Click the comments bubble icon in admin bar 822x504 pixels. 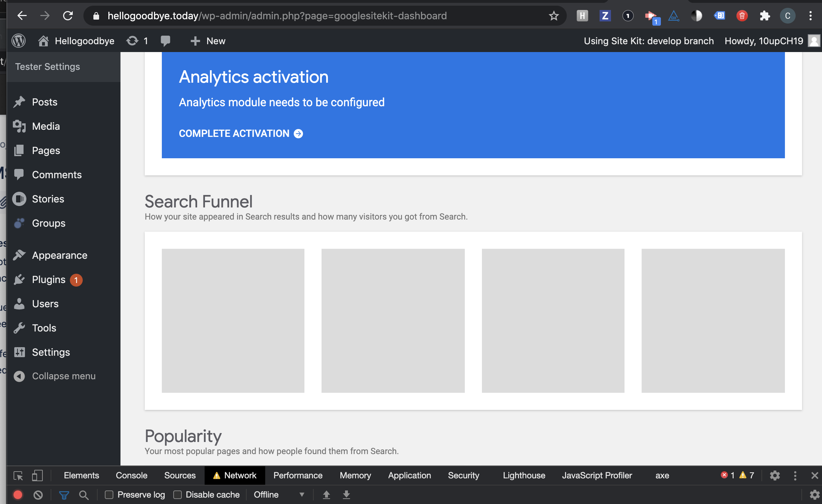(165, 41)
